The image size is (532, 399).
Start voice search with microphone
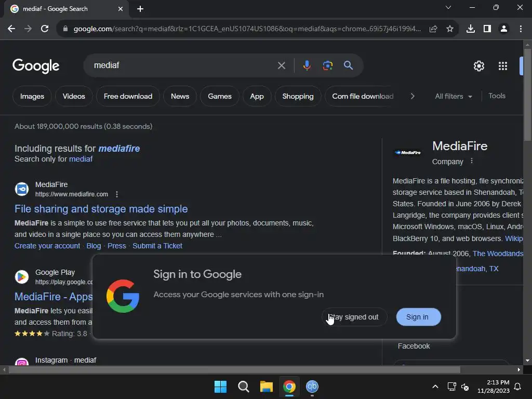(307, 65)
